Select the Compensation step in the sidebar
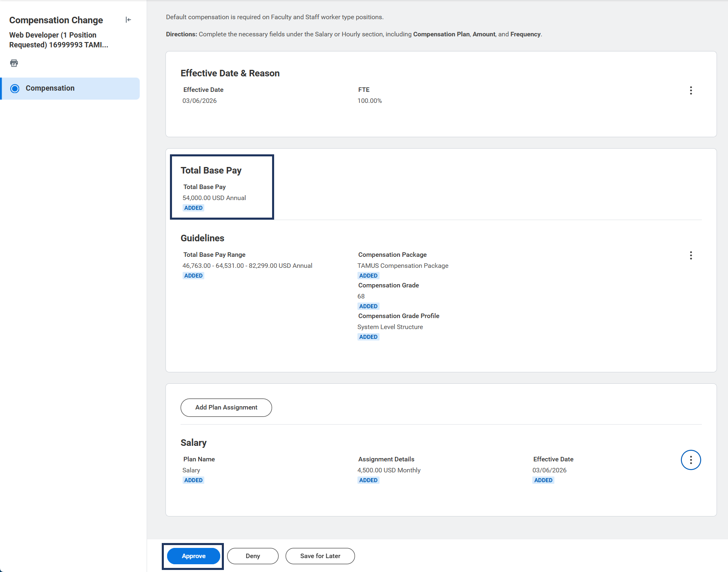 pyautogui.click(x=70, y=88)
